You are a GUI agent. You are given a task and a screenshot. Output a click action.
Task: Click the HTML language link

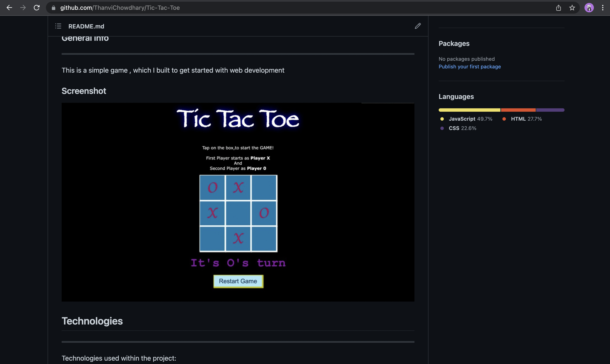pyautogui.click(x=518, y=119)
